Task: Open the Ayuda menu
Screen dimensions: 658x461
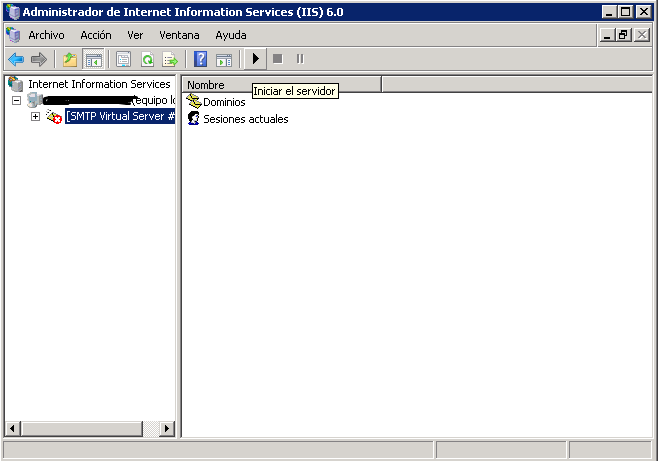Action: point(231,35)
